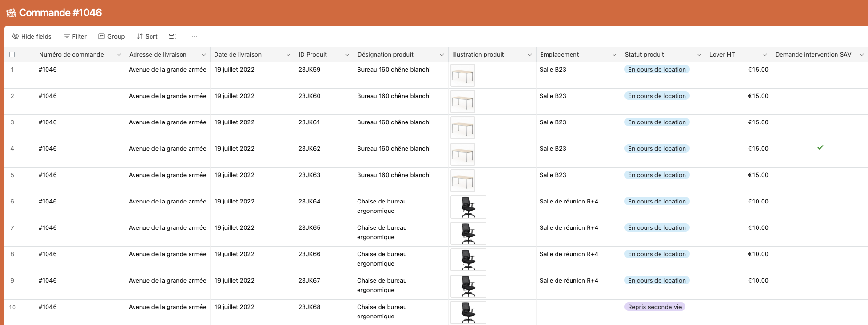Click the Commande #1046 view icon
Image resolution: width=868 pixels, height=325 pixels.
(x=11, y=13)
